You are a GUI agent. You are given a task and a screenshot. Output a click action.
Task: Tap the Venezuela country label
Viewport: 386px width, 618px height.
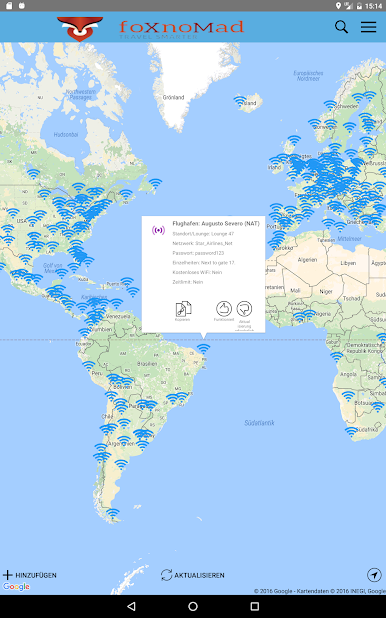[x=118, y=316]
